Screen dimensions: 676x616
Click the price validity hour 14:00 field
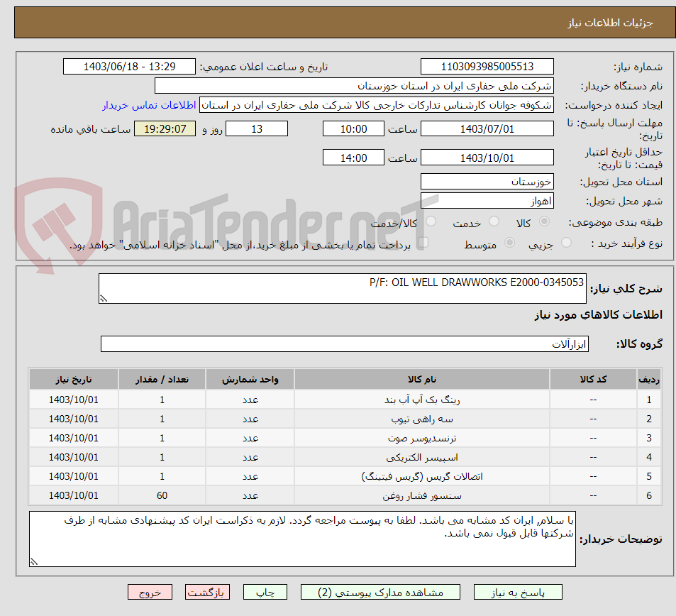353,158
